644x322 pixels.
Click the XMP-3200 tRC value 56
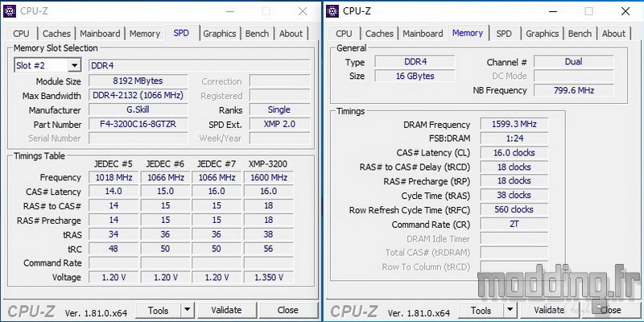click(x=269, y=249)
